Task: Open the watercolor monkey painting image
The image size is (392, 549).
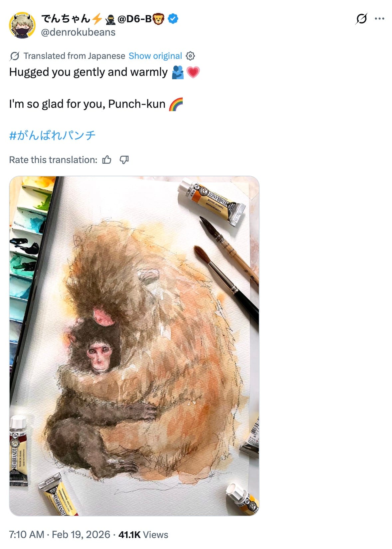Action: [134, 346]
